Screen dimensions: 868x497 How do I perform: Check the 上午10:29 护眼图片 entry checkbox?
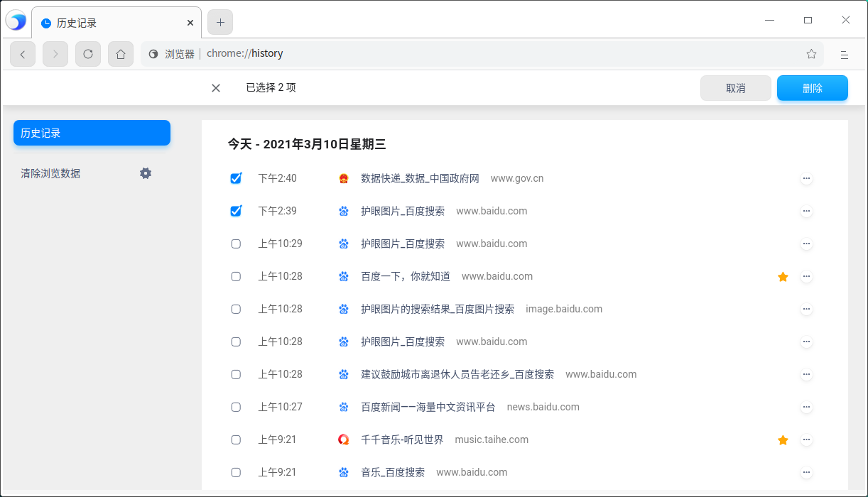click(236, 244)
